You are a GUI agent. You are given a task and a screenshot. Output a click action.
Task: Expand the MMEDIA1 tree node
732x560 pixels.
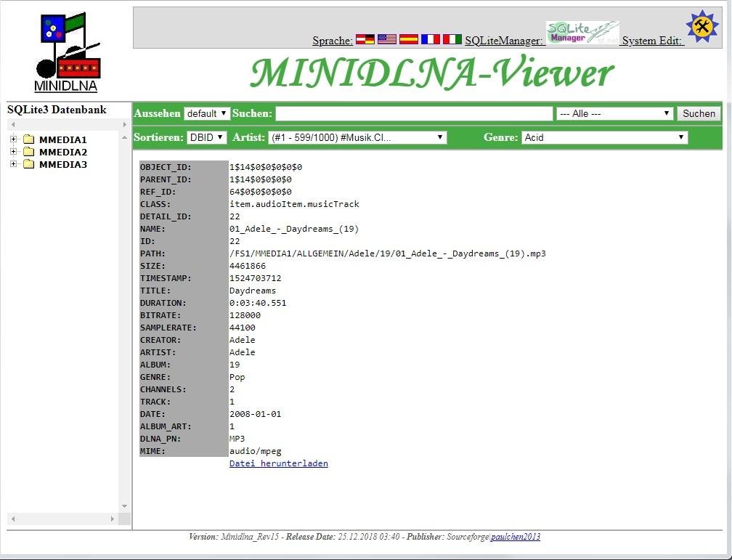(14, 139)
